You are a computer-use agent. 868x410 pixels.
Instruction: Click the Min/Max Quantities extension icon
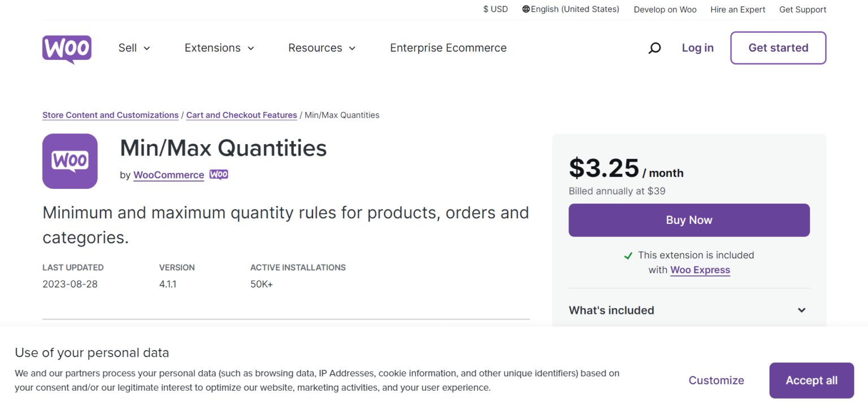click(x=70, y=161)
